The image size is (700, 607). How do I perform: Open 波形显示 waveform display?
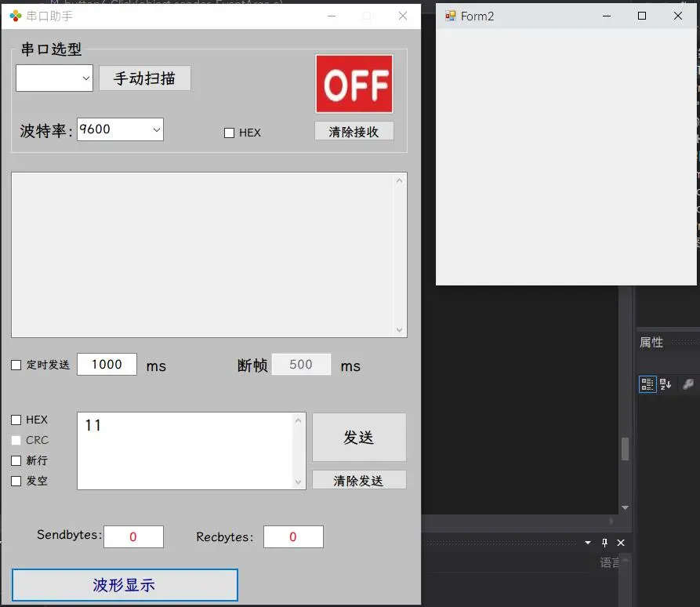click(x=125, y=585)
